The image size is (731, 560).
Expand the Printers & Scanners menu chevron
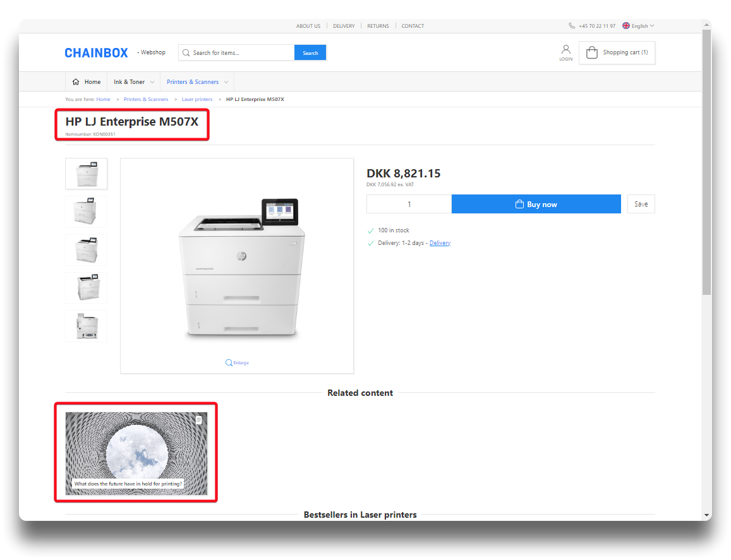(x=226, y=82)
